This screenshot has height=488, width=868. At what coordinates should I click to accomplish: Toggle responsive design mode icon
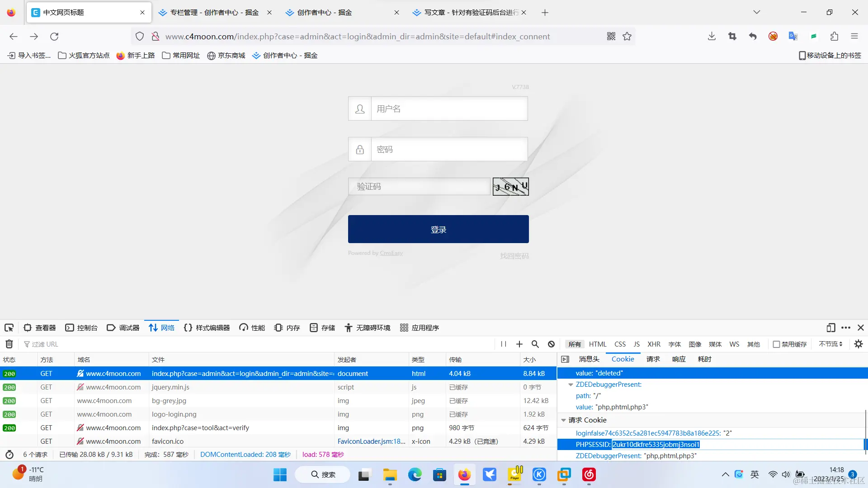pos(830,328)
